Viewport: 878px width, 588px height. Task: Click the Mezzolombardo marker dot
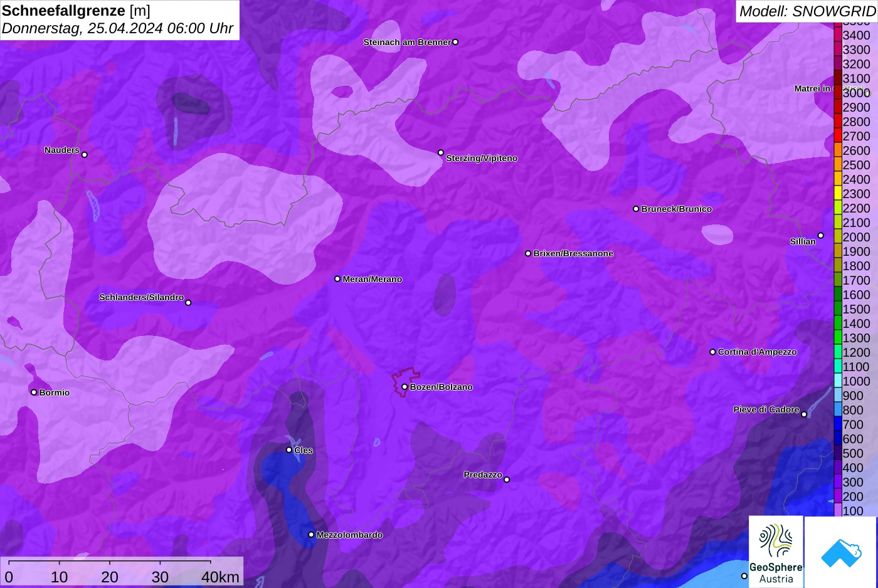311,535
